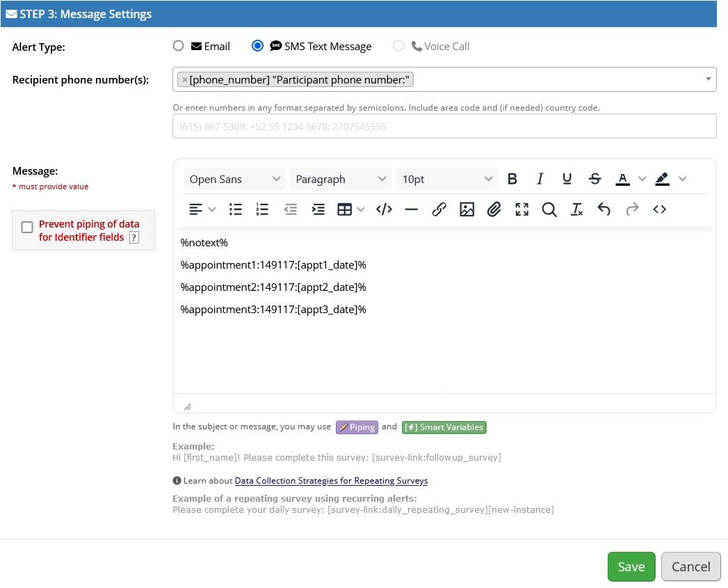
Task: Open the text color dropdown arrow
Action: [642, 179]
